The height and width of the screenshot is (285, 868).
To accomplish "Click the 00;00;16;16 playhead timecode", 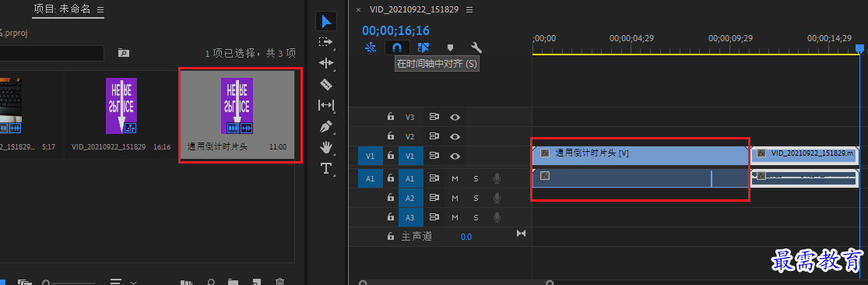I will point(395,31).
